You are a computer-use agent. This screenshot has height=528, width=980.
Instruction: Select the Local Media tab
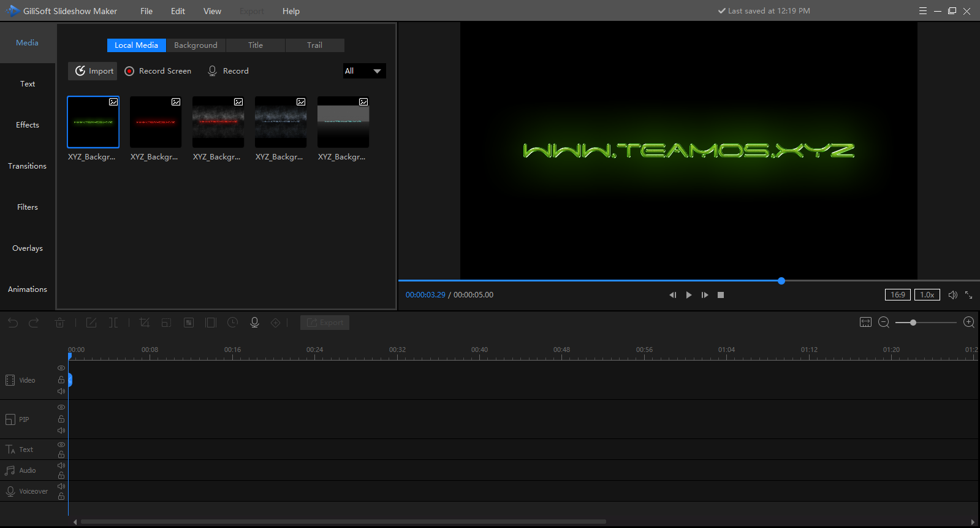[x=137, y=45]
